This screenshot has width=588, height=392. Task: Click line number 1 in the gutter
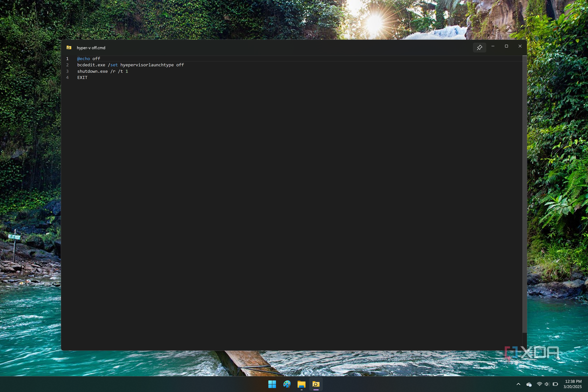(x=67, y=59)
